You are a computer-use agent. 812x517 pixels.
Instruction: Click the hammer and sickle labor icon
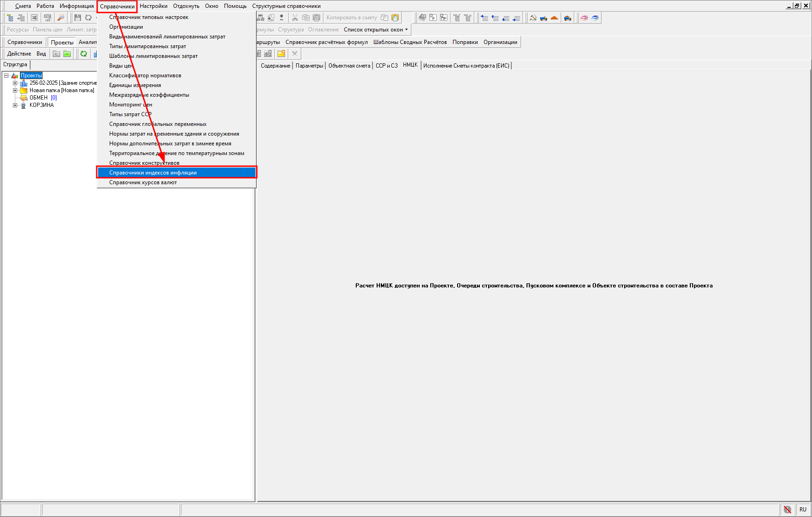[x=533, y=18]
